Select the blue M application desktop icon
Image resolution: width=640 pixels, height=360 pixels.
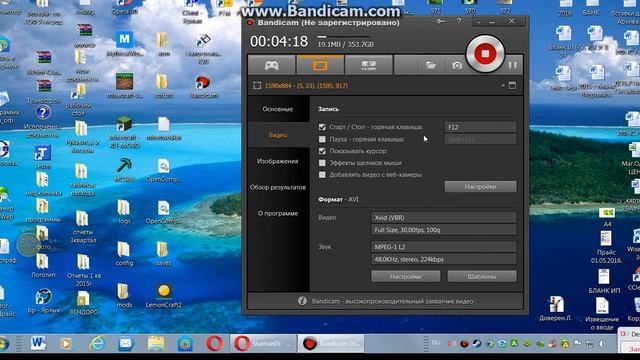tap(124, 44)
